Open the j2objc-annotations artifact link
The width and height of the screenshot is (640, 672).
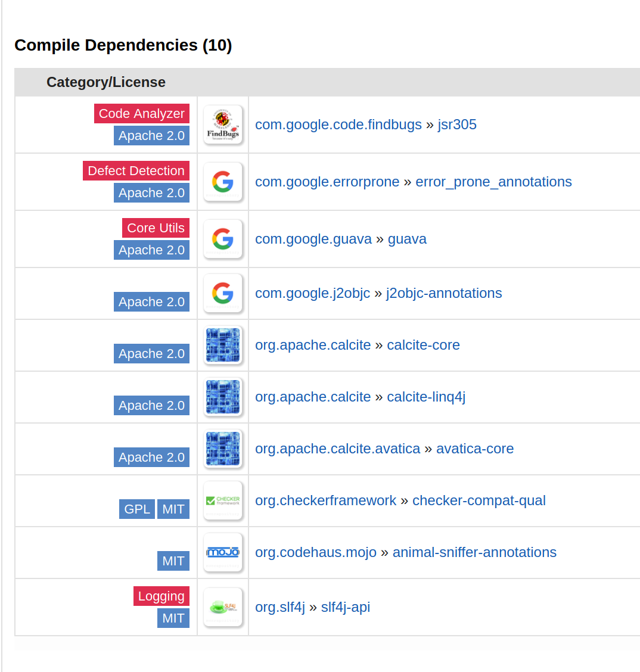point(444,294)
